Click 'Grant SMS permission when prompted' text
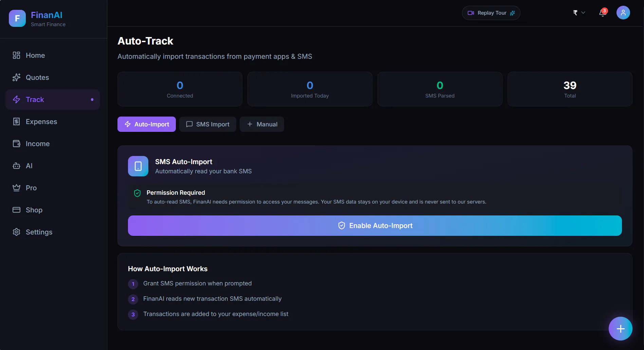Viewport: 644px width, 350px height. pyautogui.click(x=198, y=283)
